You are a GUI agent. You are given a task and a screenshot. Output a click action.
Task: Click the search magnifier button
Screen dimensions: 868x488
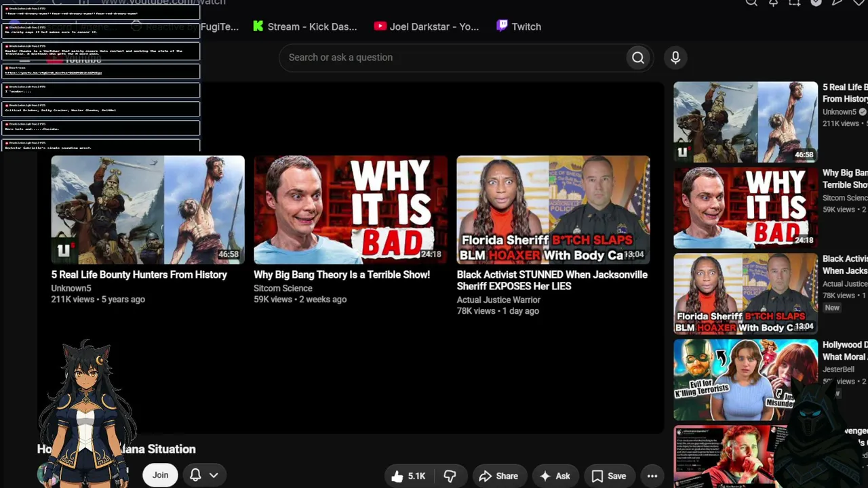638,58
